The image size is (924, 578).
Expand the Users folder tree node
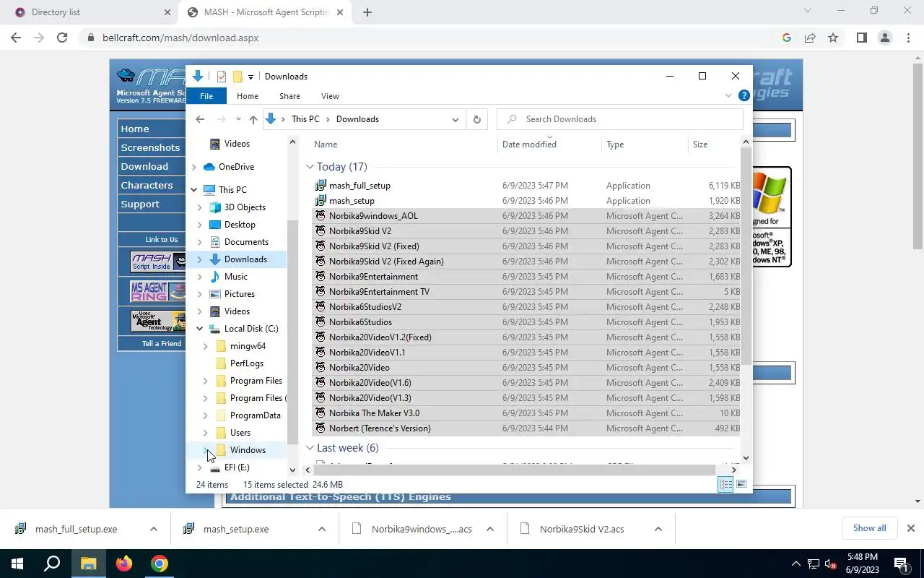(206, 433)
